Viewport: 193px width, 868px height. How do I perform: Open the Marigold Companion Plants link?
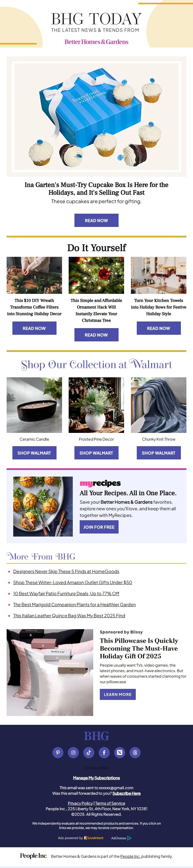click(x=74, y=605)
